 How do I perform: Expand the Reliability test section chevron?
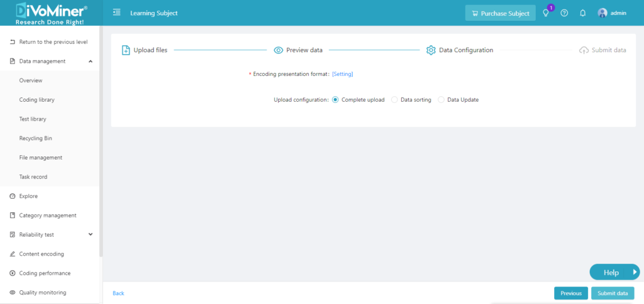(x=91, y=234)
